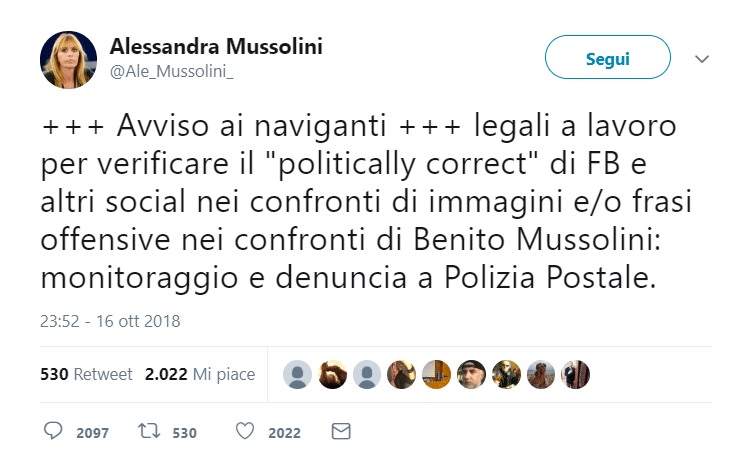This screenshot has height=474, width=750.
Task: View the 530 Retweet list
Action: pyautogui.click(x=86, y=374)
